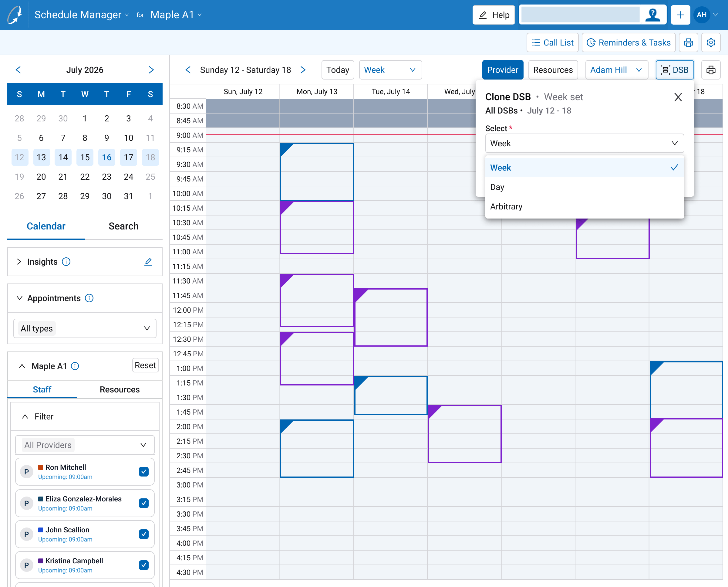Click Kristina Campbell's purple color swatch
Image resolution: width=728 pixels, height=587 pixels.
pos(41,561)
